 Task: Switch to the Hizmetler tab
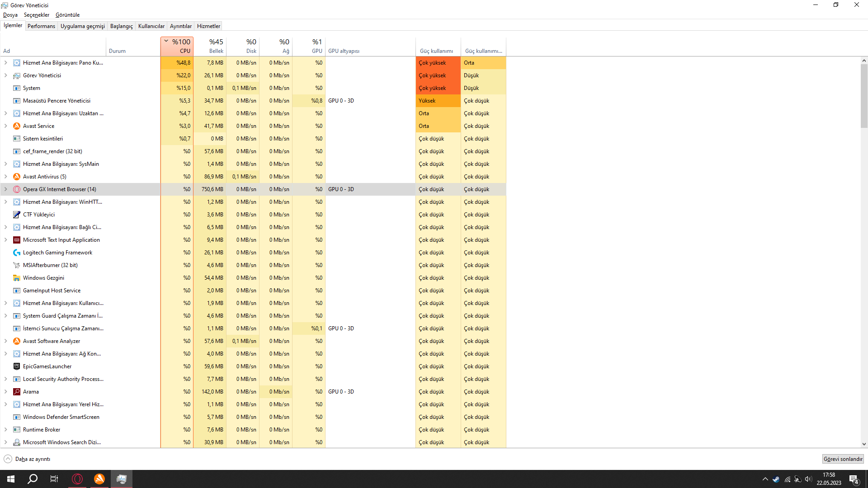pyautogui.click(x=208, y=26)
